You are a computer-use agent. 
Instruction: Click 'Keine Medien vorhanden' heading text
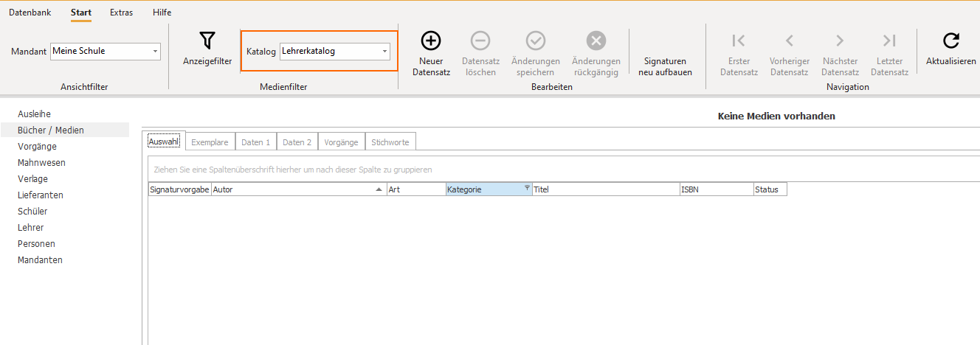click(x=776, y=116)
